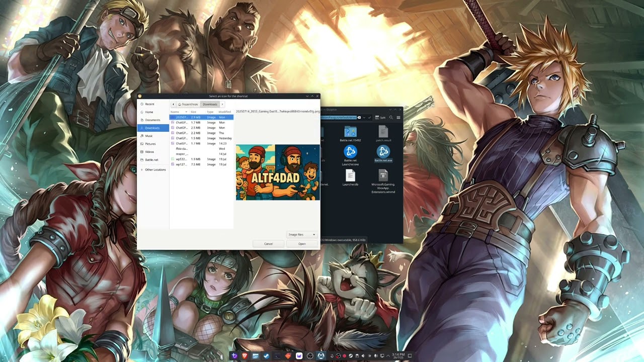Open the application launcher in taskbar

click(x=234, y=355)
